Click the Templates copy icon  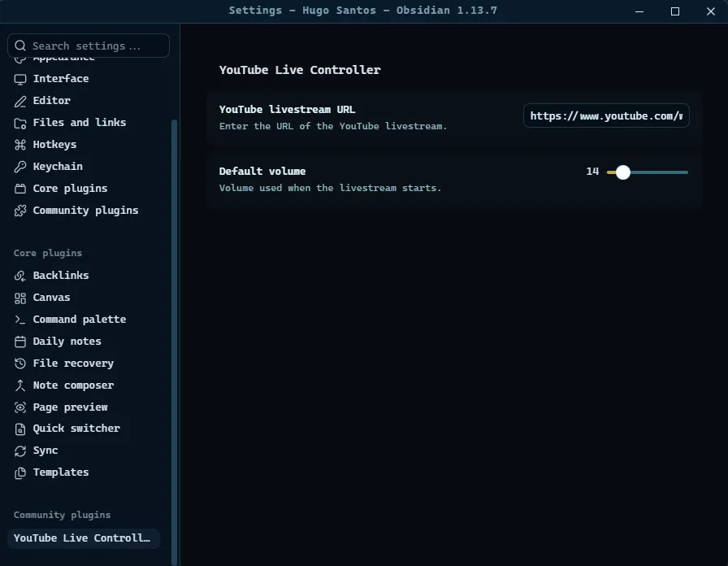[x=20, y=472]
